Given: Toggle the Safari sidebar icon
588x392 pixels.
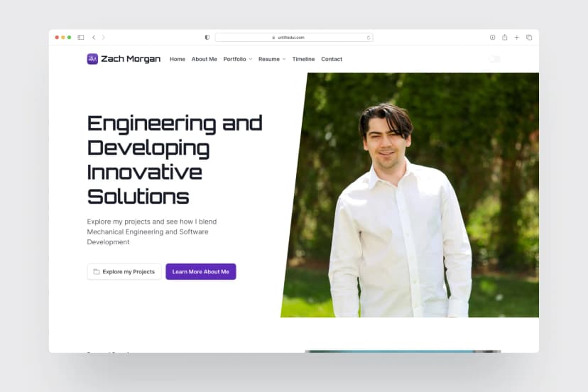Looking at the screenshot, I should pyautogui.click(x=81, y=37).
